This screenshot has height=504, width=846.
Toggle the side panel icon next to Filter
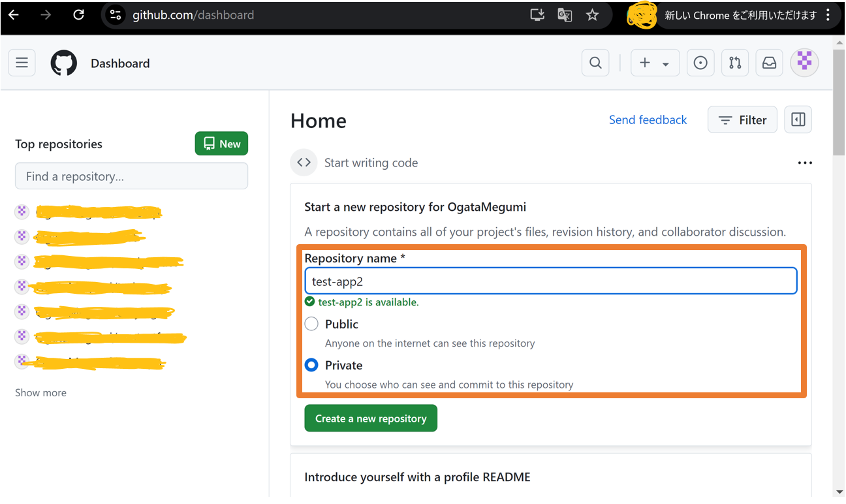pyautogui.click(x=798, y=119)
